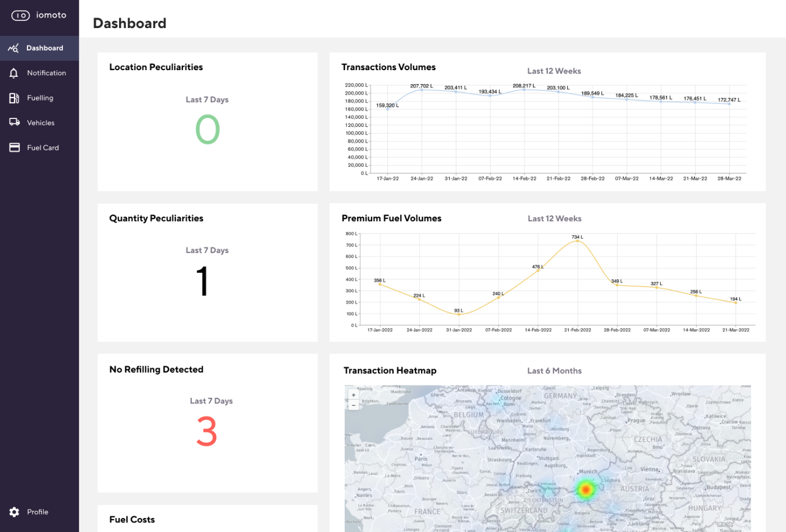Click the Profile gear icon
786x532 pixels.
(15, 512)
